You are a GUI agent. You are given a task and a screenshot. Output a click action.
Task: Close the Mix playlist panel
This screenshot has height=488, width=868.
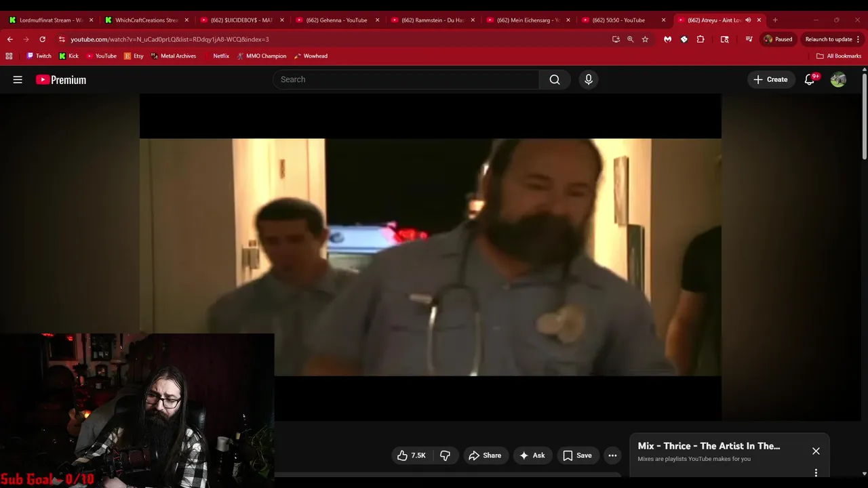pyautogui.click(x=816, y=451)
